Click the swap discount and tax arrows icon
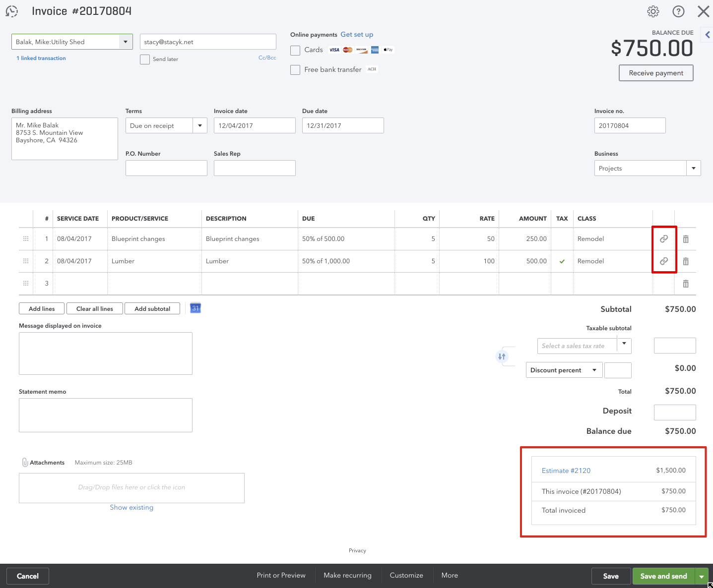Image resolution: width=713 pixels, height=588 pixels. [x=502, y=356]
